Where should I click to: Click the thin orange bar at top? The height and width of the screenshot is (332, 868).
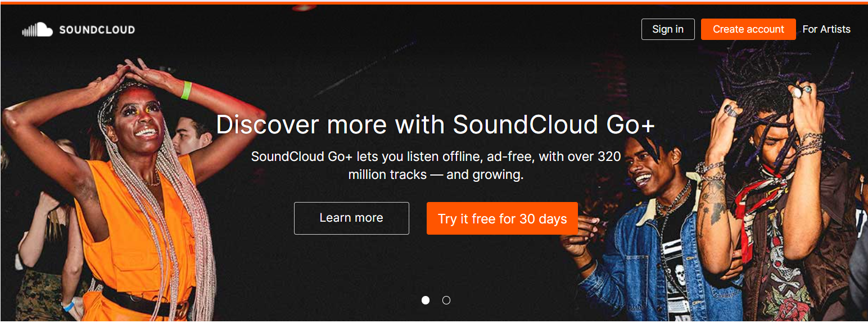pyautogui.click(x=434, y=2)
